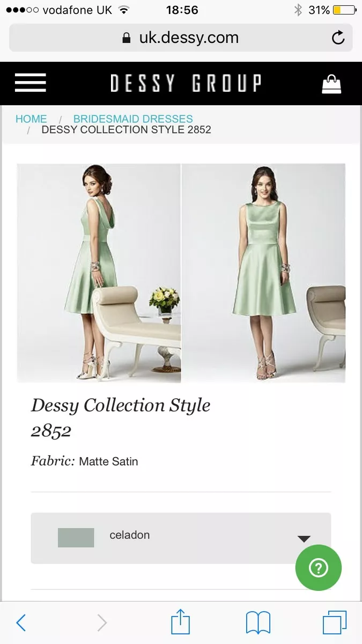This screenshot has width=362, height=644.
Task: Tap the uk.dessy.com address bar
Action: click(x=181, y=38)
